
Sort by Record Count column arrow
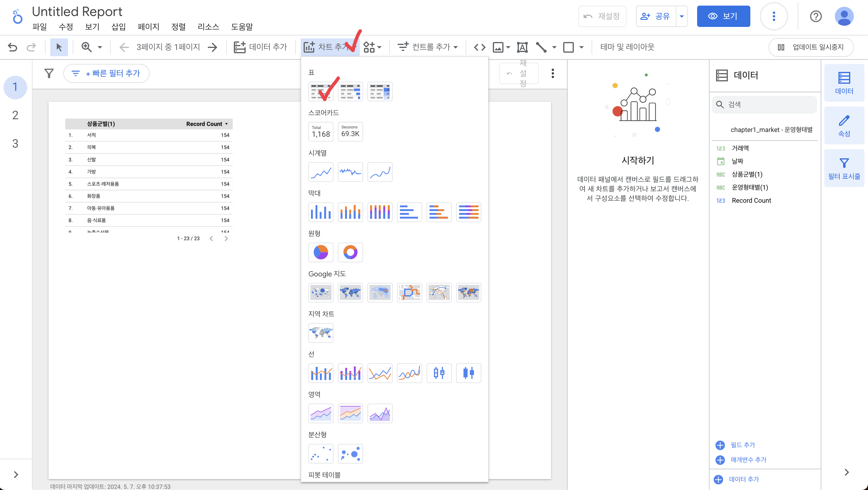coord(226,124)
